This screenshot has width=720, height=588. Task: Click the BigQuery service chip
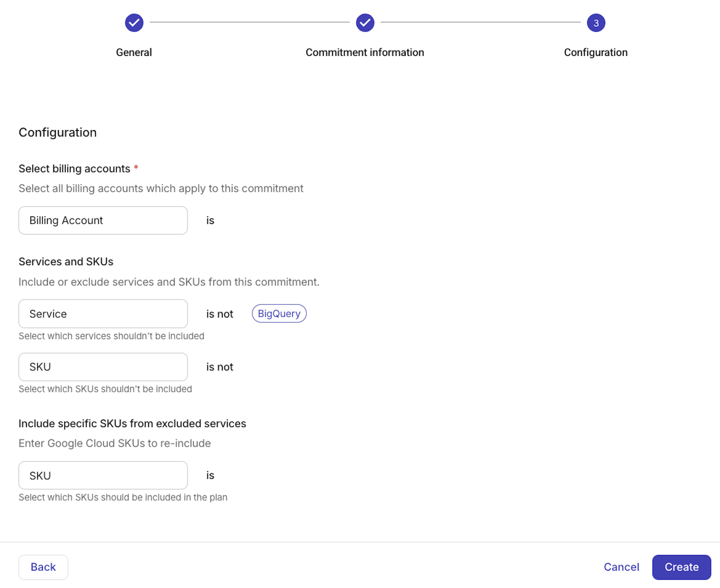pos(279,314)
